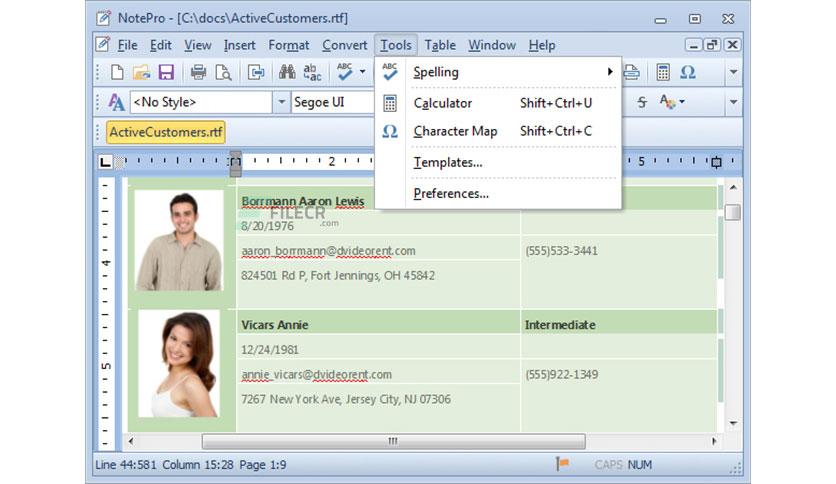Image resolution: width=836 pixels, height=484 pixels.
Task: Run spell check from toolbar ABC icon
Action: [x=344, y=72]
